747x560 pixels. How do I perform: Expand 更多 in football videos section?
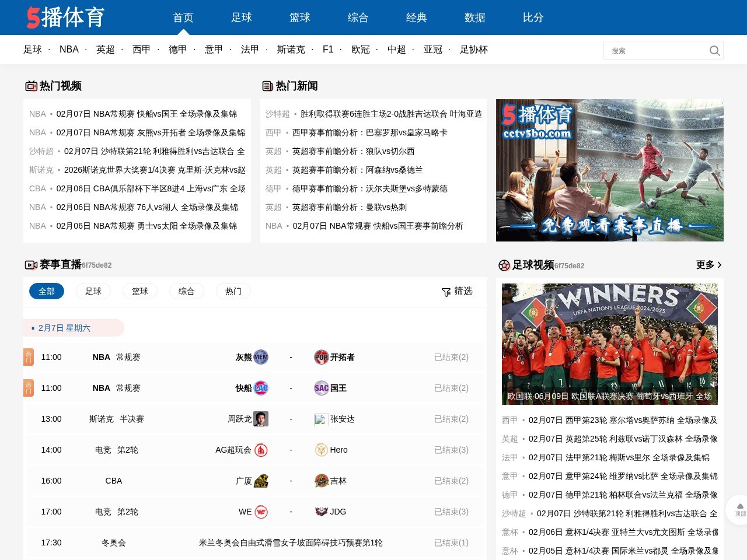tap(708, 265)
